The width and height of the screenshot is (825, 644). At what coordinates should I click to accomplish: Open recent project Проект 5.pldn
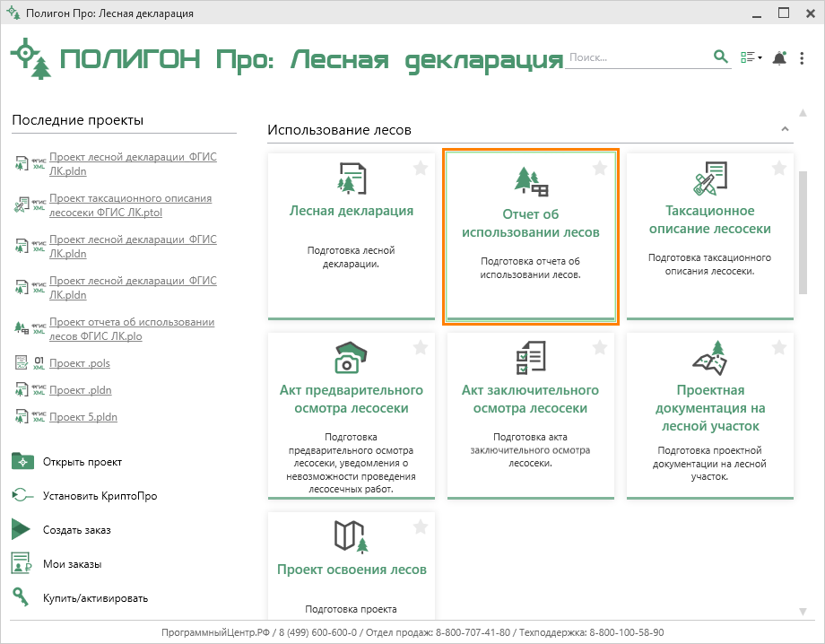click(x=83, y=417)
